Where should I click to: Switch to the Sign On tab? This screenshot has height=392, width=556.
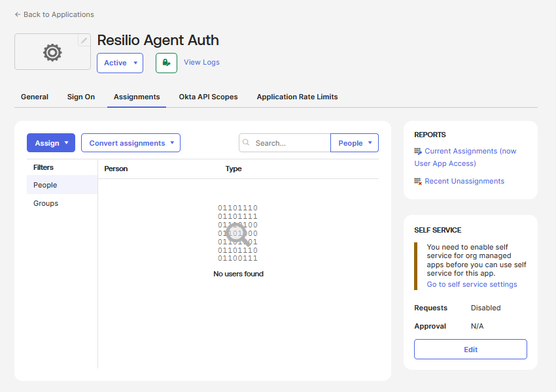pyautogui.click(x=81, y=97)
